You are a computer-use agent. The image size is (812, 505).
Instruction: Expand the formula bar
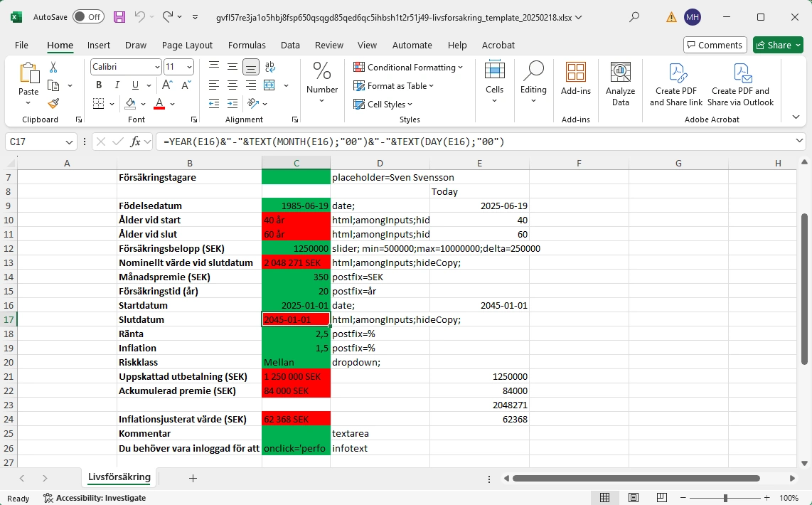pos(800,141)
